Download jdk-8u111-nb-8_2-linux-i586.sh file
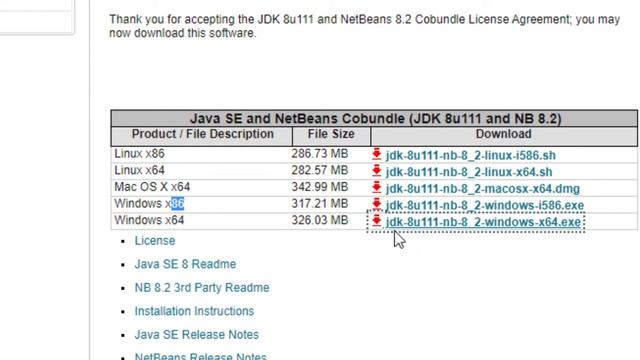The width and height of the screenshot is (640, 360). (471, 156)
